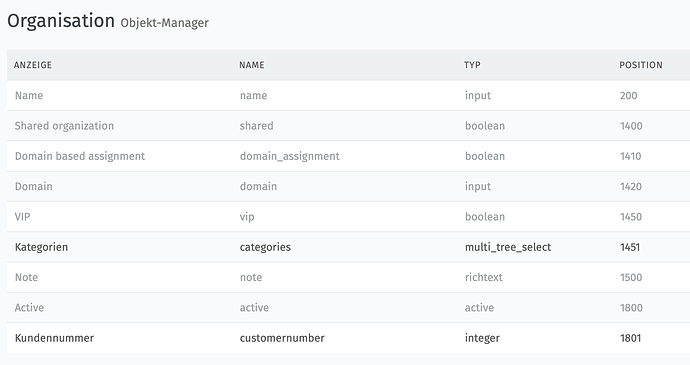Click the integer type cell
Viewport: 690px width, 365px height.
(x=482, y=339)
